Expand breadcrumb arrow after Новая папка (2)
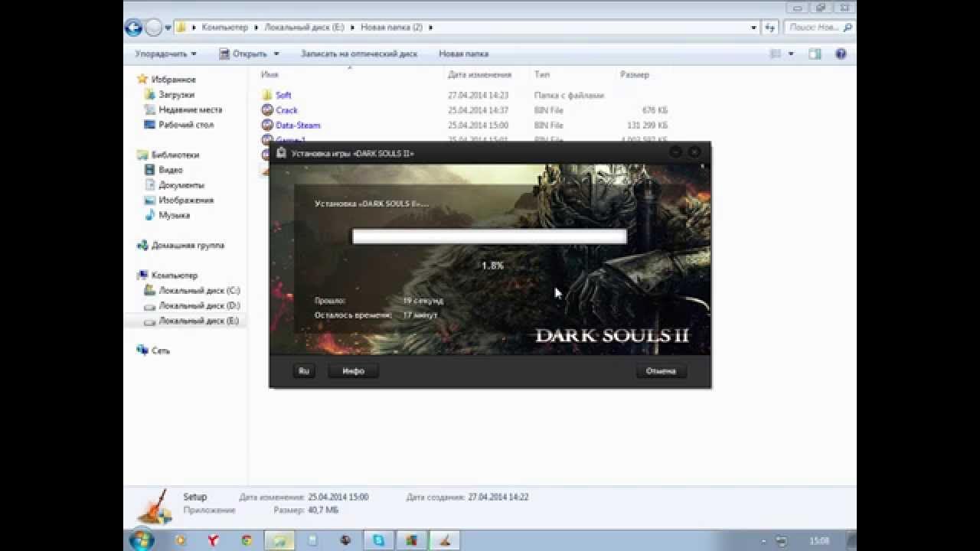The height and width of the screenshot is (551, 980). (430, 27)
